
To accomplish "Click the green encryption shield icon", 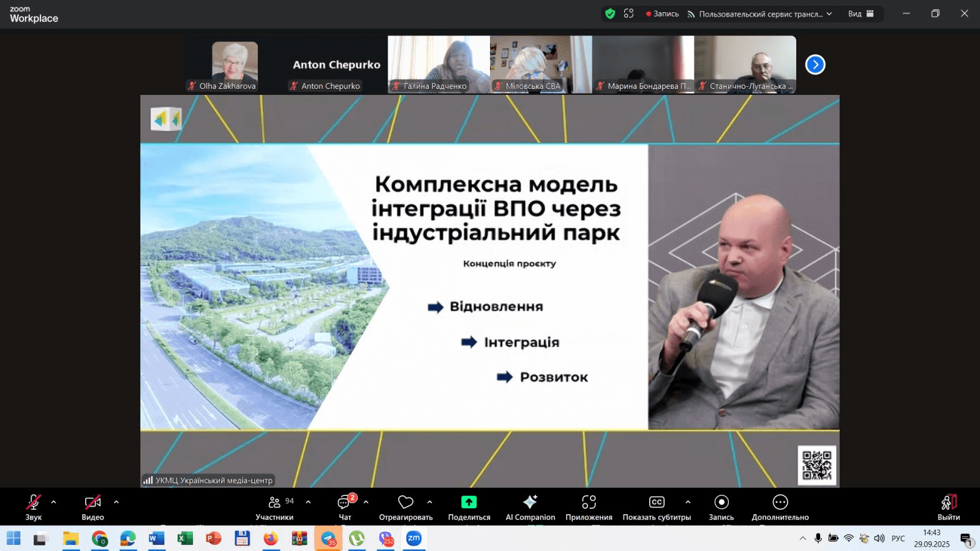I will (610, 13).
